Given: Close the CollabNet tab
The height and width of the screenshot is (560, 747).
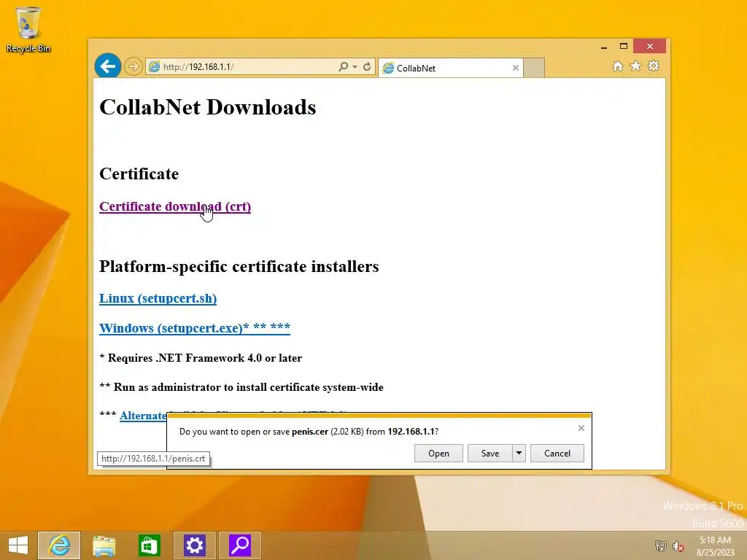Looking at the screenshot, I should click(516, 68).
